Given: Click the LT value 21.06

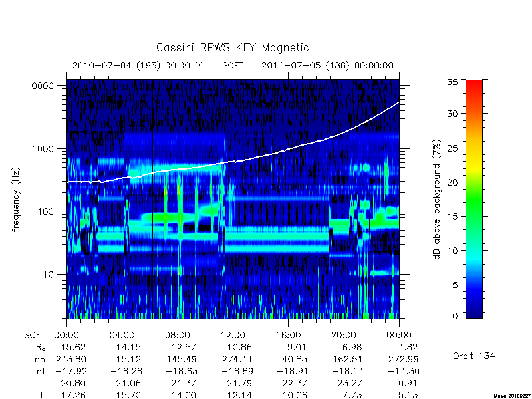Looking at the screenshot, I should 128,384.
